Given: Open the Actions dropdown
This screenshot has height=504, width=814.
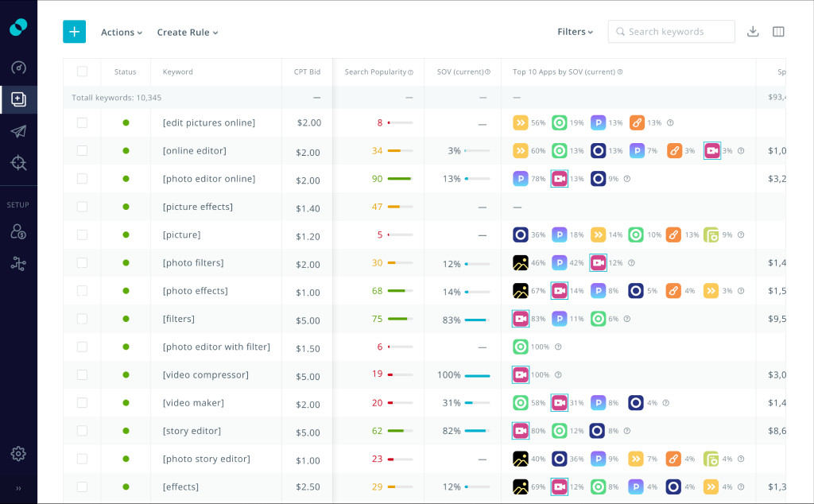Looking at the screenshot, I should [121, 32].
